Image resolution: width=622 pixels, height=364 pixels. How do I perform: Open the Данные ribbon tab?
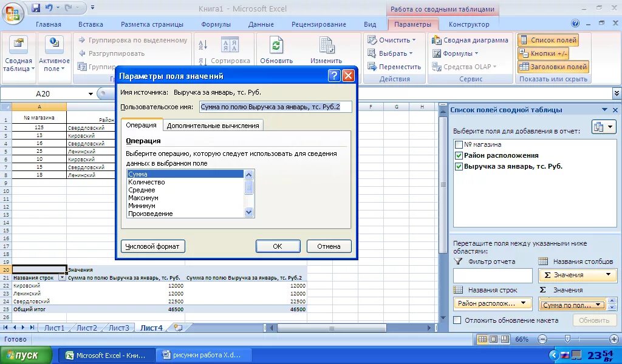click(x=261, y=24)
